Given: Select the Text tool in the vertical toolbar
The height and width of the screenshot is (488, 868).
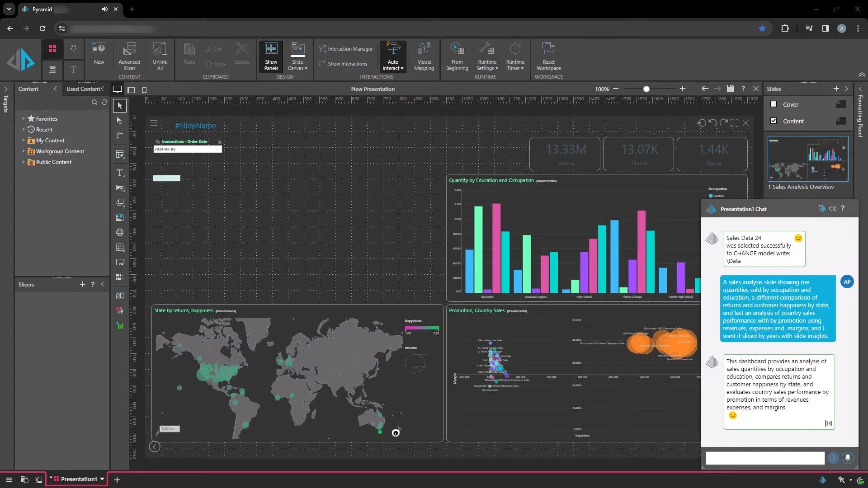Looking at the screenshot, I should click(120, 173).
